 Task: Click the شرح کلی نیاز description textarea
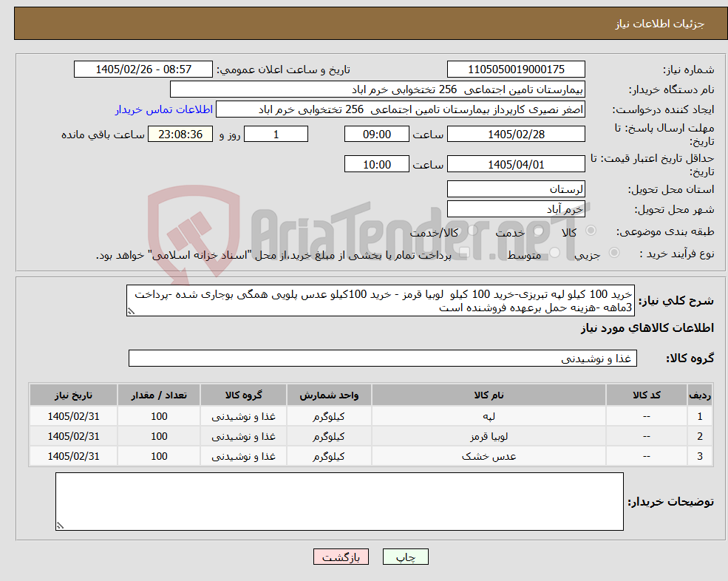click(380, 301)
